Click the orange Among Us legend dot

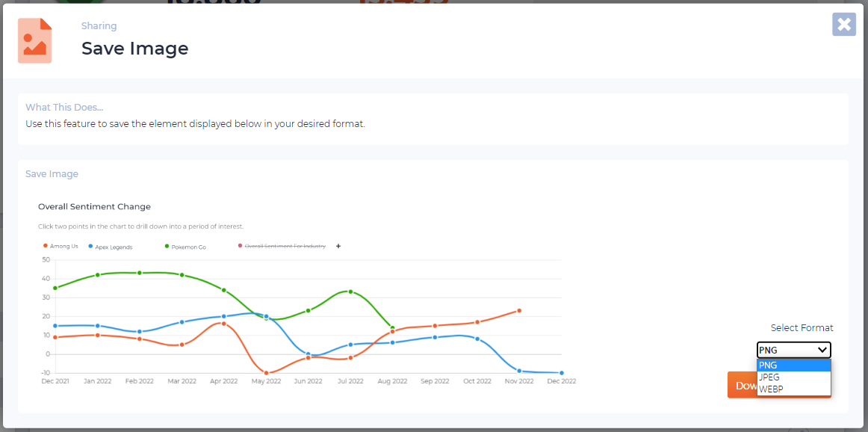coord(46,246)
